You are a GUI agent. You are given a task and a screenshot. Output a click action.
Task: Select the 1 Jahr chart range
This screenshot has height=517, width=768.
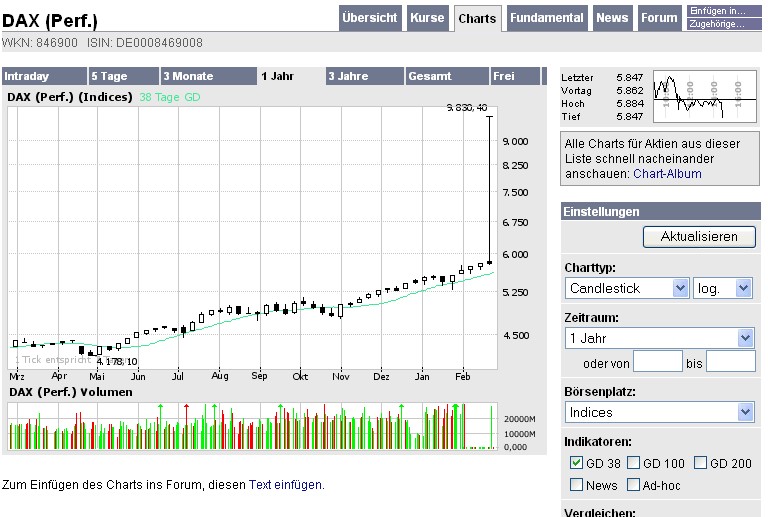point(291,76)
